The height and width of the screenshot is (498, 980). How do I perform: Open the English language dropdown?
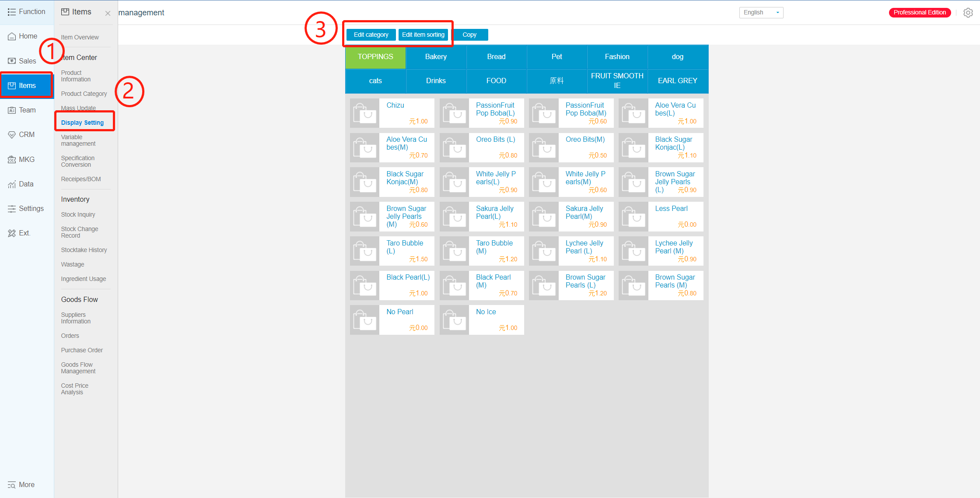click(761, 13)
